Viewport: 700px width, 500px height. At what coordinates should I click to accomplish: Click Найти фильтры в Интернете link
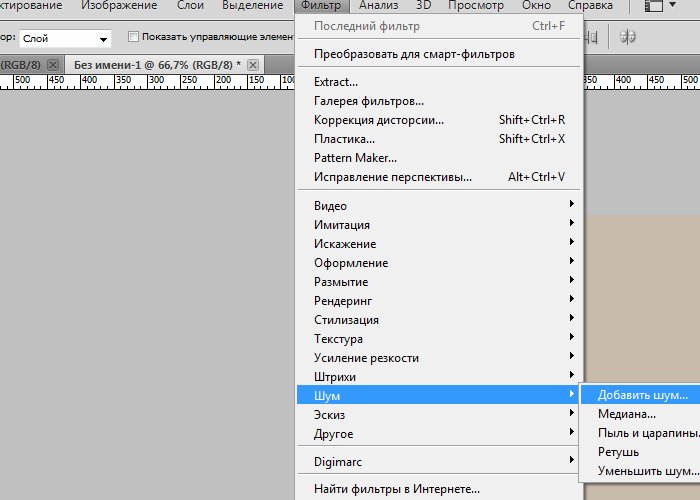tap(397, 489)
